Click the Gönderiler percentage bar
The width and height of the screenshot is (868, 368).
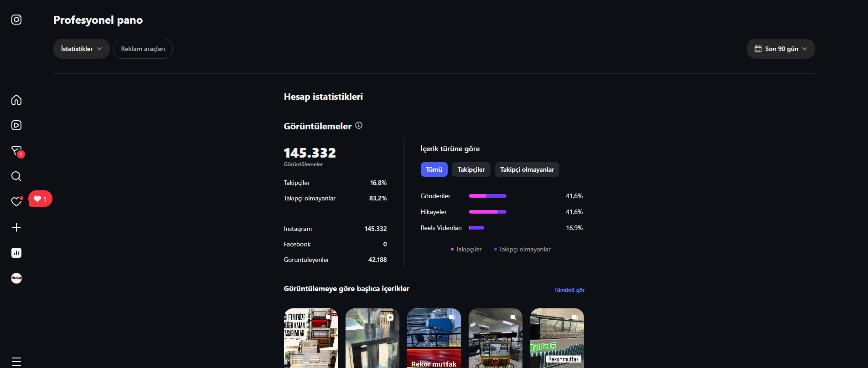pyautogui.click(x=488, y=196)
